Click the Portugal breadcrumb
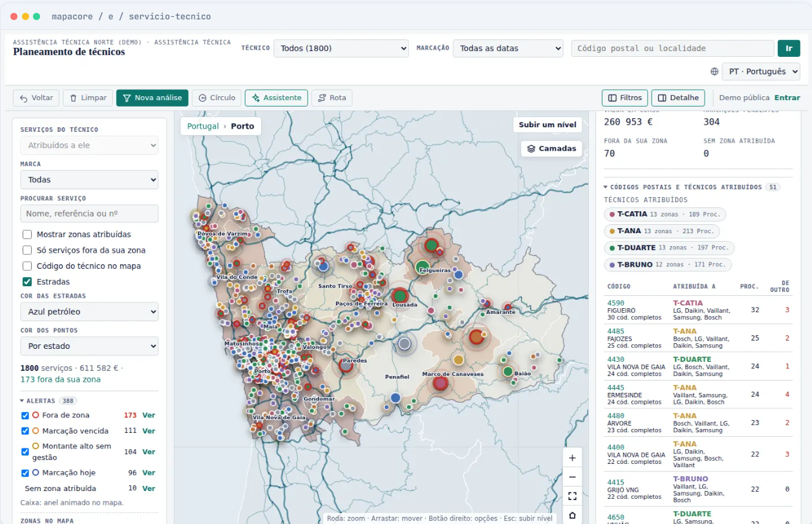 203,126
